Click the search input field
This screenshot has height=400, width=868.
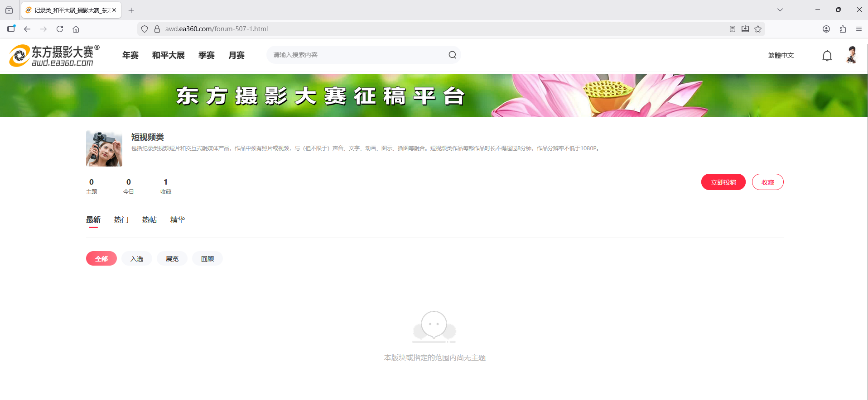click(358, 55)
